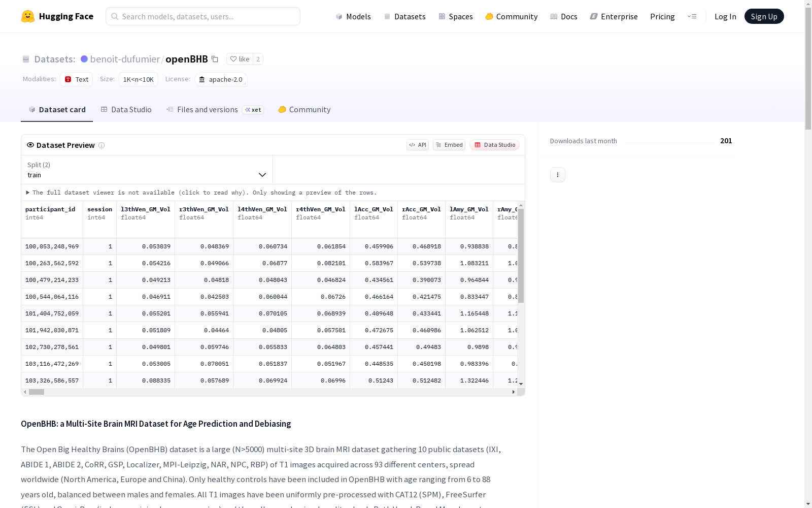Go to Models in top navigation
This screenshot has height=508, width=812.
(x=353, y=16)
